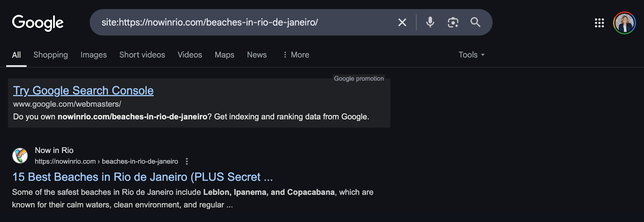Viewport: 644px width, 222px height.
Task: Click the Now in Rio favicon
Action: [20, 156]
